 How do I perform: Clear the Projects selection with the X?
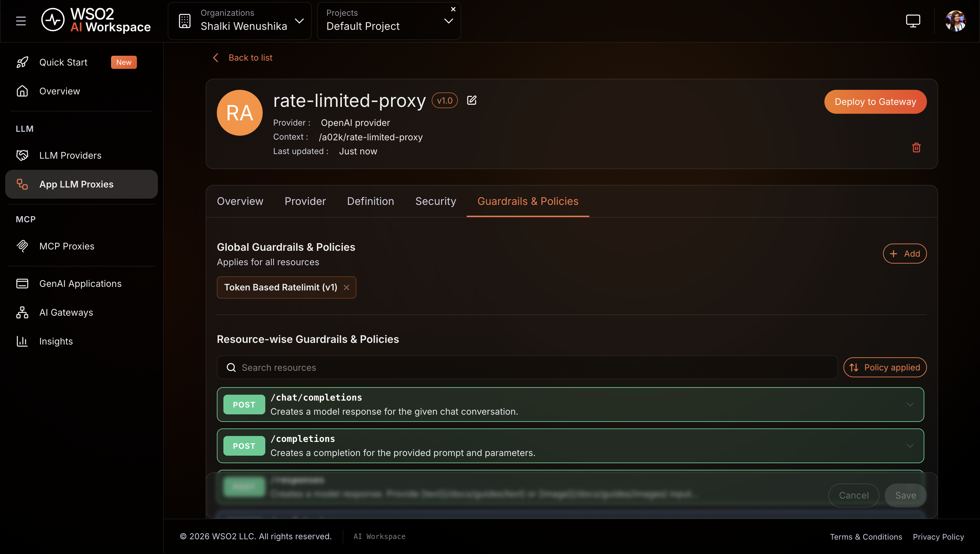453,9
